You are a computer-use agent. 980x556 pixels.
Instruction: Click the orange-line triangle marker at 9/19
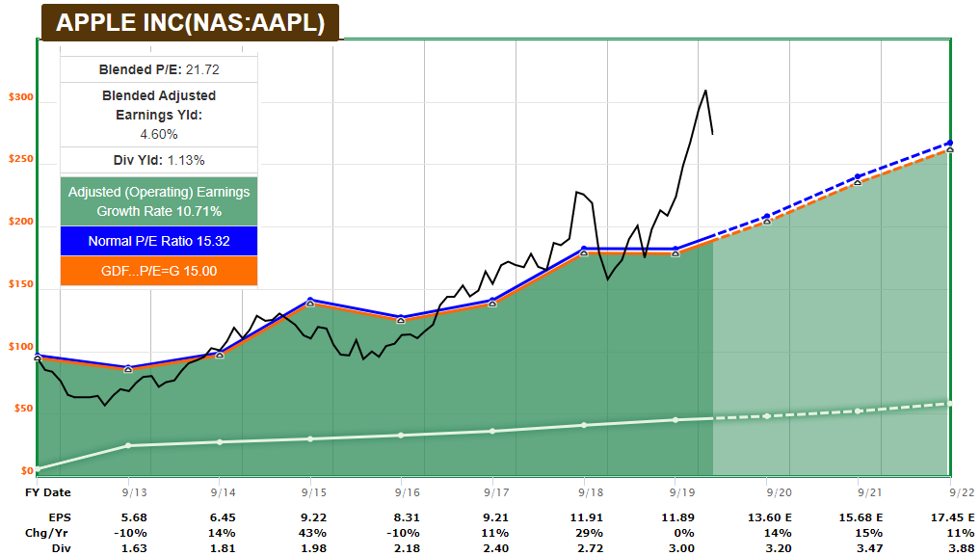click(x=675, y=253)
